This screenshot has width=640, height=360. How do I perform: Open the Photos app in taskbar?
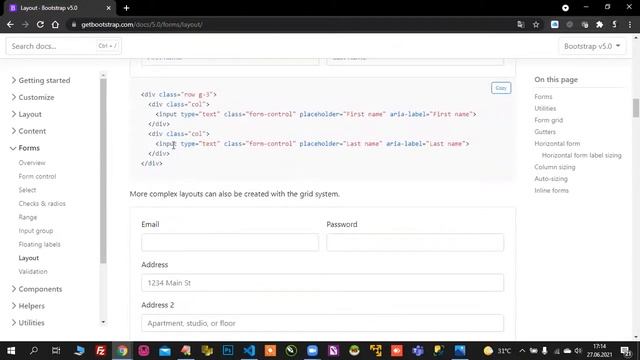click(x=460, y=351)
